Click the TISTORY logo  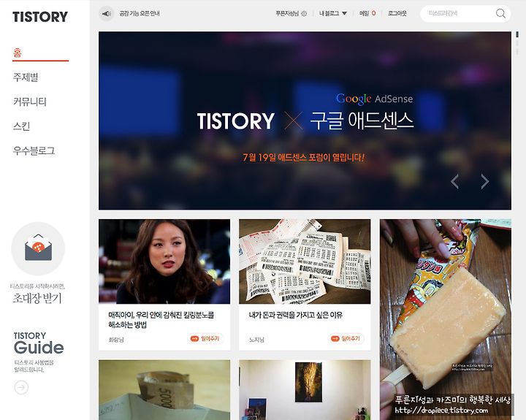tap(40, 17)
